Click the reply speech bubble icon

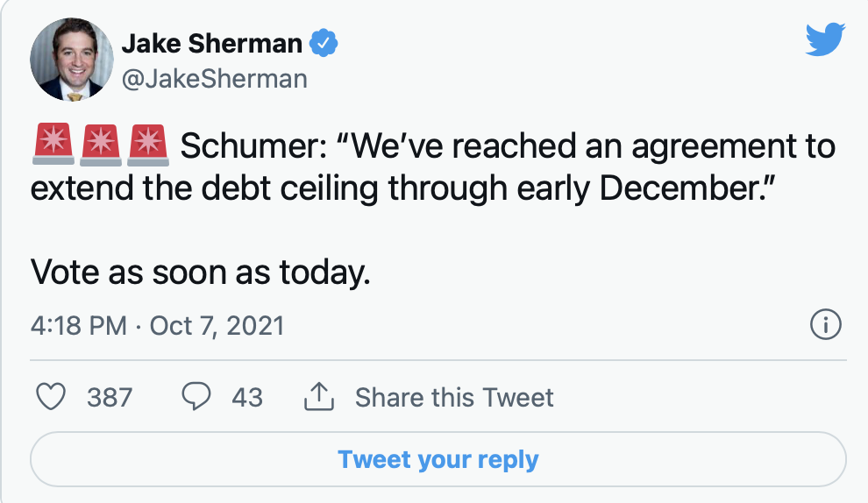pos(196,397)
